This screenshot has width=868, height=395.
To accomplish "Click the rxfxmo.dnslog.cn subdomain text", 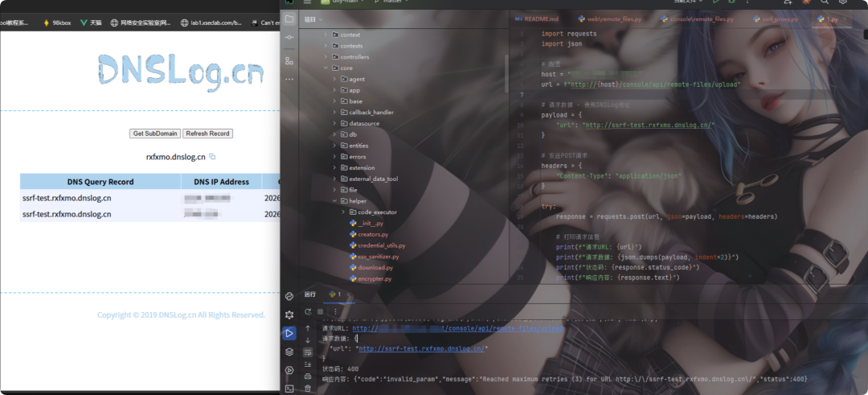I will tap(175, 157).
